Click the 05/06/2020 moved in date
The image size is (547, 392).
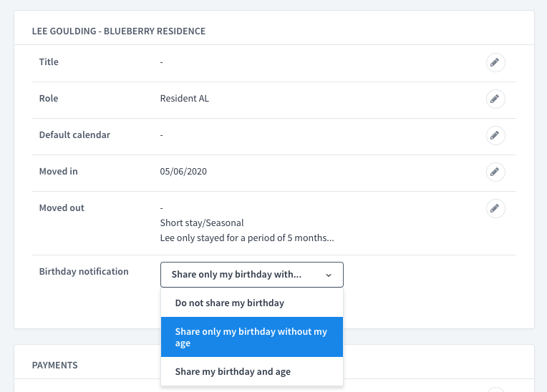click(183, 172)
